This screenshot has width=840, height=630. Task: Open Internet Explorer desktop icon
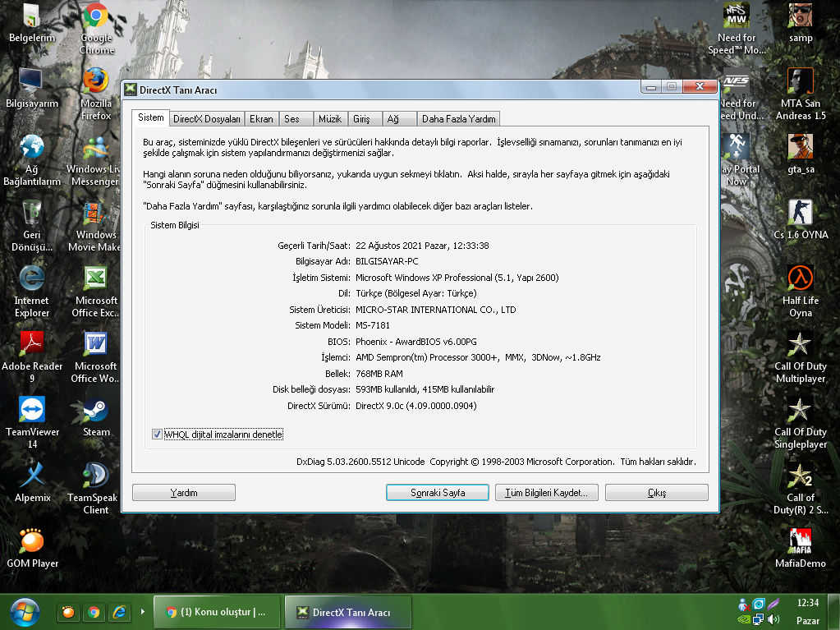(31, 292)
